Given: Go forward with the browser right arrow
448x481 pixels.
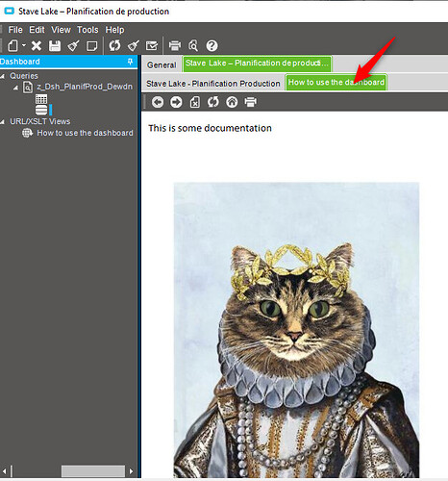Looking at the screenshot, I should 176,102.
